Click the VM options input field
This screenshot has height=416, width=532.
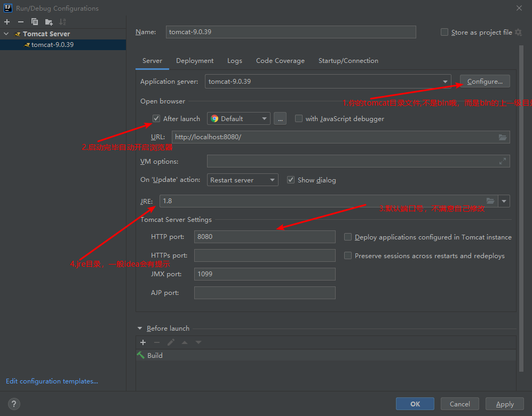358,162
